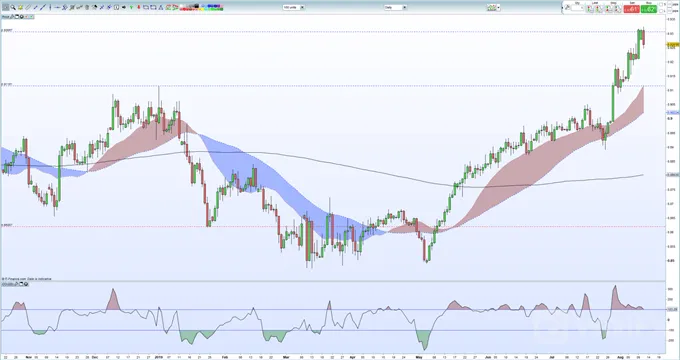Click the first Stop order icon
Screen dimensions: 680x360
click(x=609, y=9)
